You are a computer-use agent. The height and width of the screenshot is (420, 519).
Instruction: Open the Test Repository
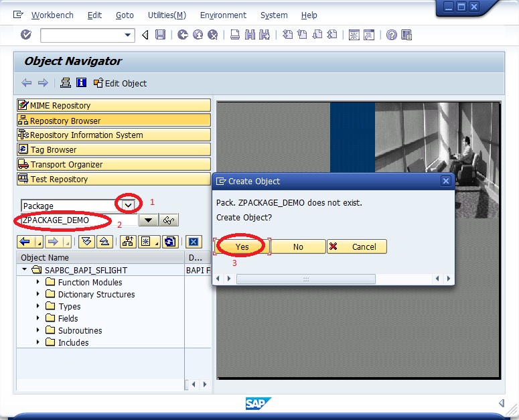pyautogui.click(x=114, y=179)
